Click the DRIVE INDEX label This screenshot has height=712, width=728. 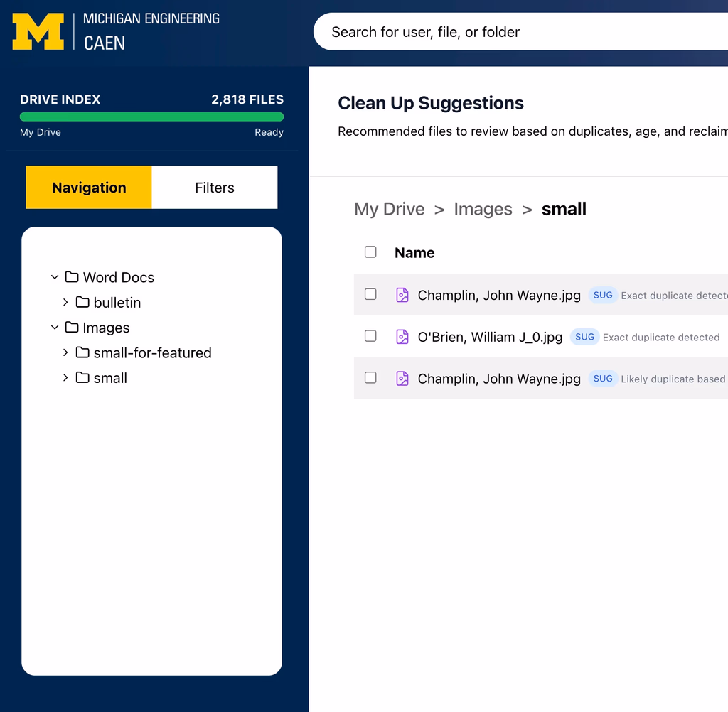(x=60, y=99)
